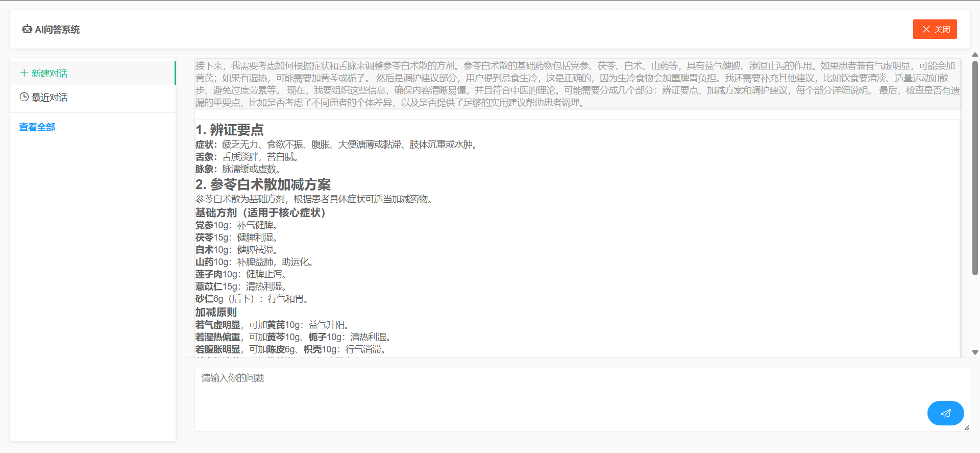The height and width of the screenshot is (453, 980).
Task: Send the message with the paper plane button
Action: click(945, 413)
